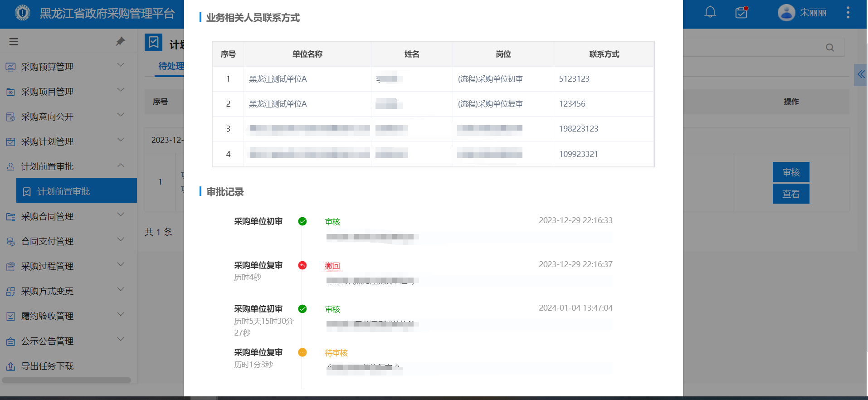Click the 采购方式变更 sidebar icon
Viewport: 868px width, 400px height.
click(x=10, y=292)
